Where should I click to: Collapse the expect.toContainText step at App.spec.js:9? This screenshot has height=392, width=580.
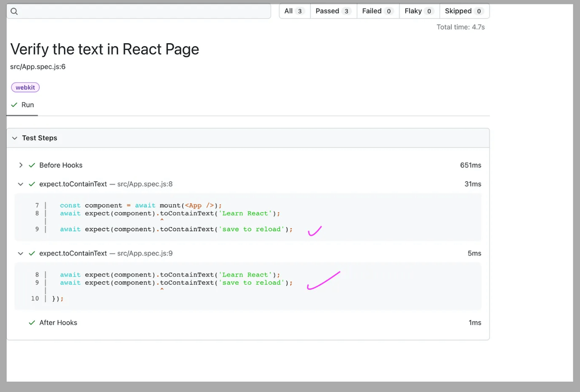(21, 253)
